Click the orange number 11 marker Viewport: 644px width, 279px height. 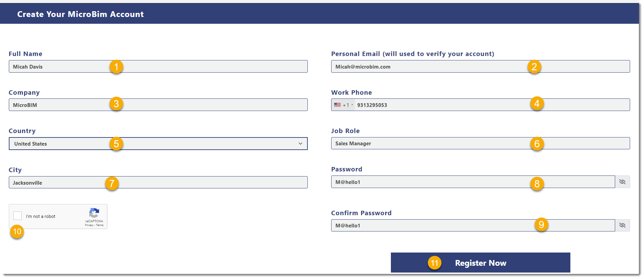435,263
